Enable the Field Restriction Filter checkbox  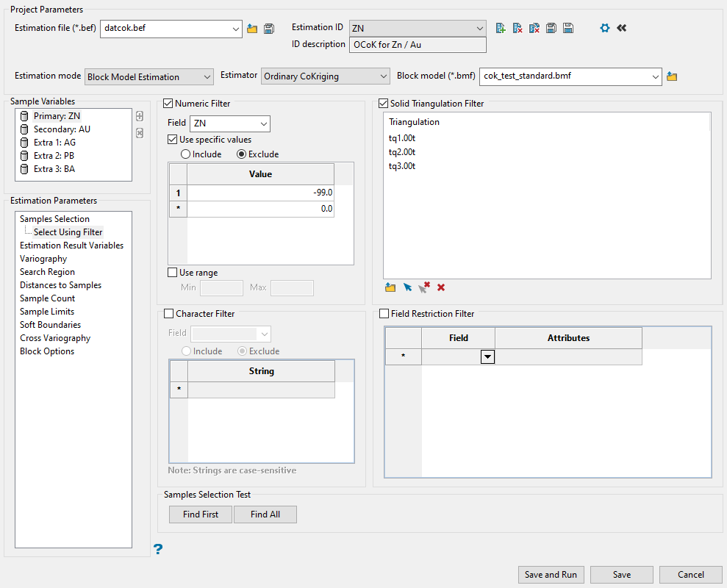[x=384, y=314]
